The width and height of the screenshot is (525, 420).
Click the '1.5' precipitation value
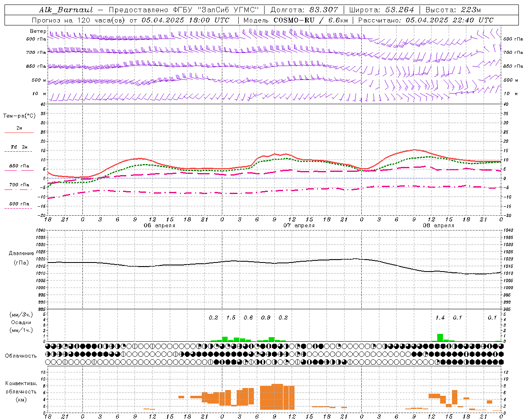[231, 318]
